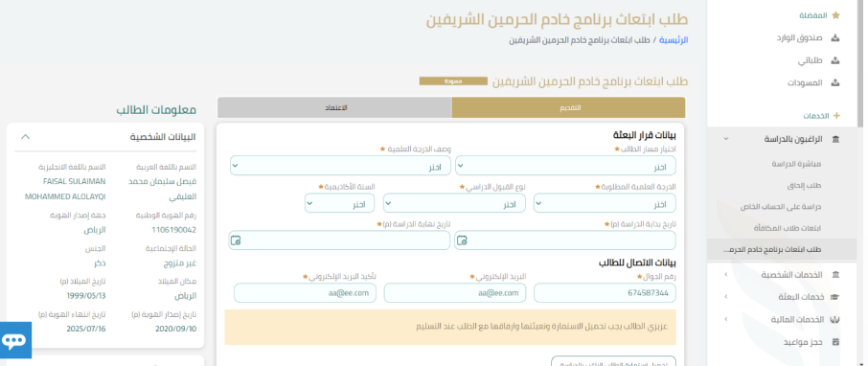Viewport: 868px width, 366px height.
Task: Click the تاريخ نهاية الدراسة date field
Action: pyautogui.click(x=339, y=240)
